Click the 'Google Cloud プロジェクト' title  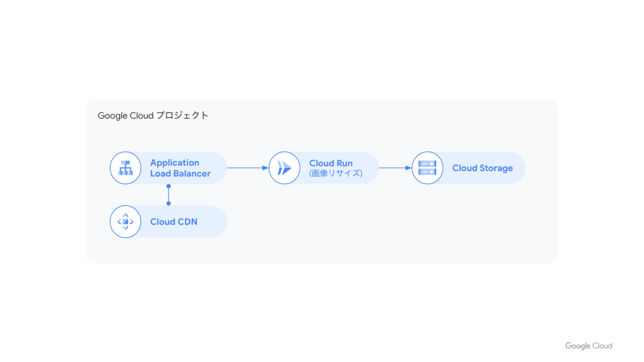pyautogui.click(x=153, y=115)
